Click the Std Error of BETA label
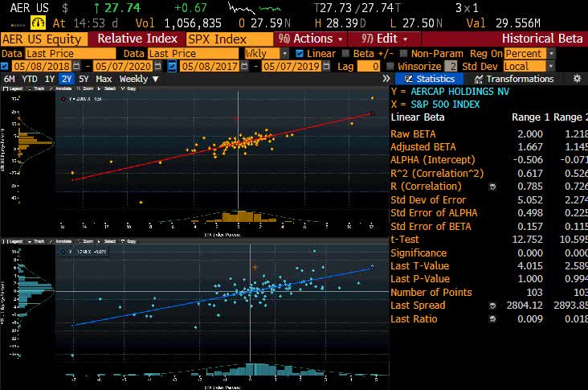Image resolution: width=588 pixels, height=390 pixels. coord(431,226)
